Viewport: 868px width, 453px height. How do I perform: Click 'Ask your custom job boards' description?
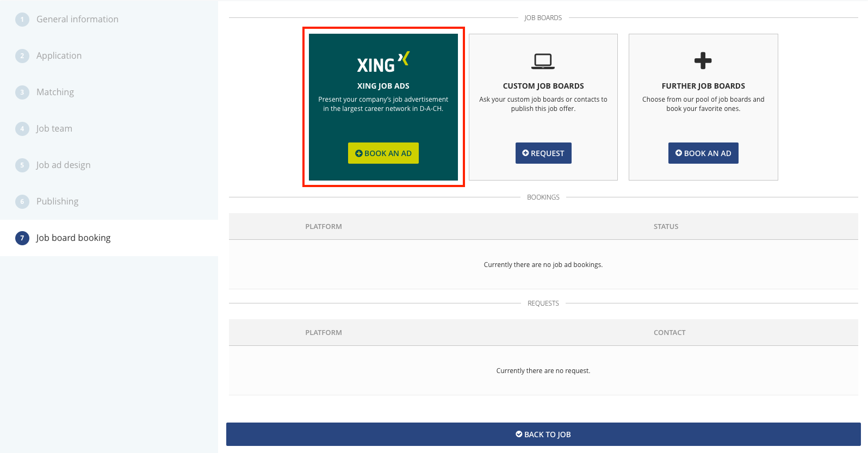[543, 104]
